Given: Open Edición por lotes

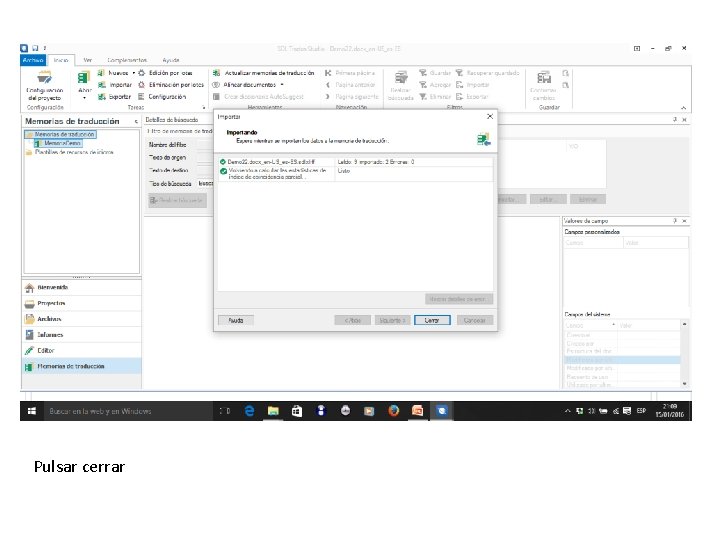Looking at the screenshot, I should 165,73.
